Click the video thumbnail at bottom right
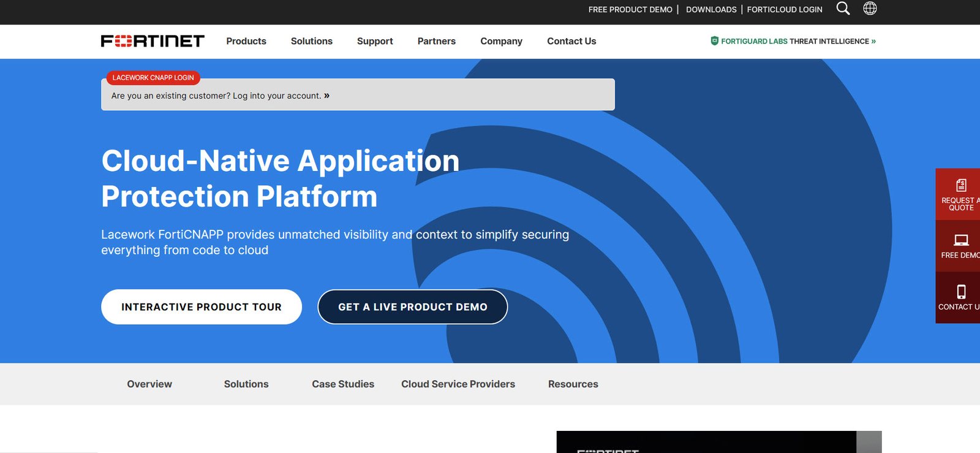This screenshot has width=980, height=453. [x=719, y=442]
